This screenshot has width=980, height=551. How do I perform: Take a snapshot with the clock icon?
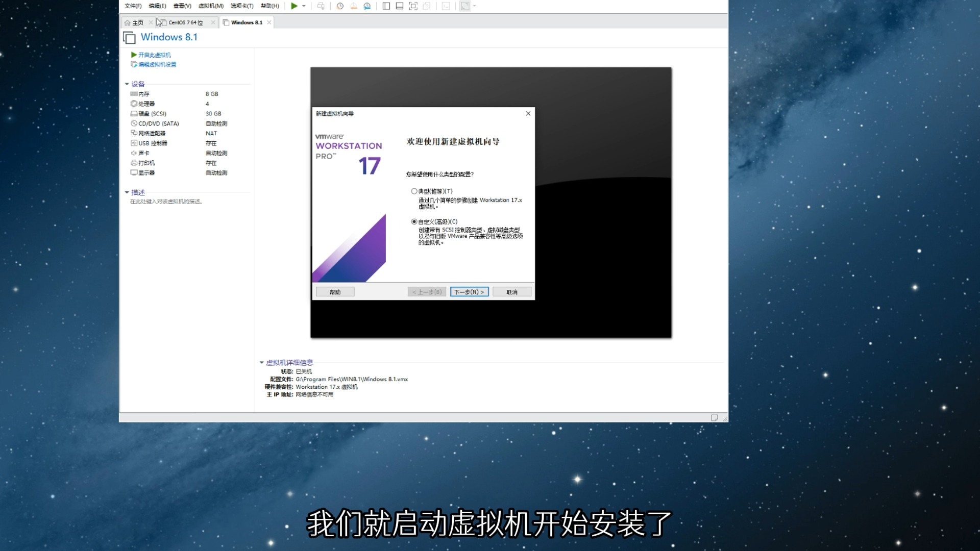(x=340, y=6)
